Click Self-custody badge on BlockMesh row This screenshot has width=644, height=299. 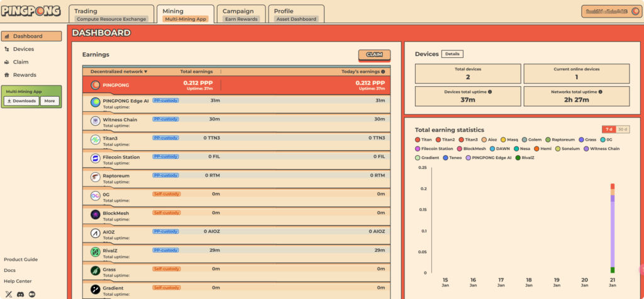point(167,212)
